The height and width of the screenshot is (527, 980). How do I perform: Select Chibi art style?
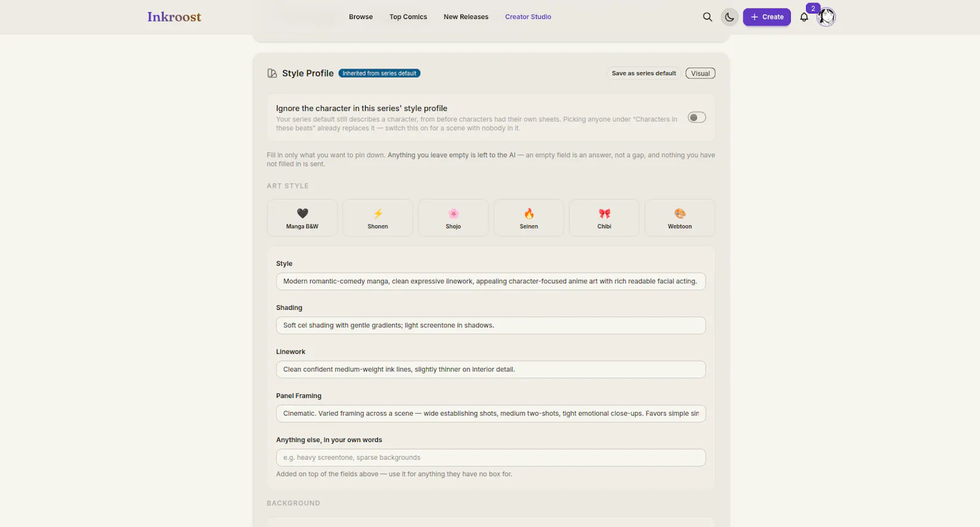pyautogui.click(x=605, y=218)
